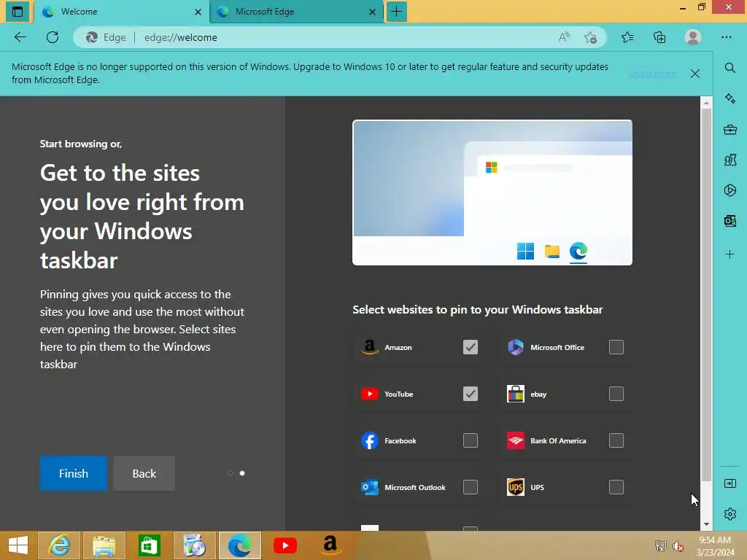Check the Facebook pin checkbox
Image resolution: width=747 pixels, height=560 pixels.
point(471,440)
